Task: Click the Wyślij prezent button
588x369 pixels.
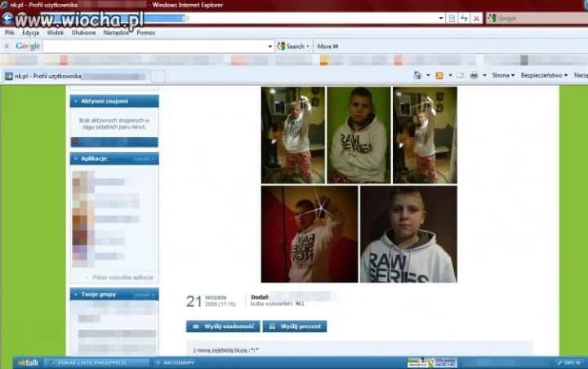Action: (295, 327)
